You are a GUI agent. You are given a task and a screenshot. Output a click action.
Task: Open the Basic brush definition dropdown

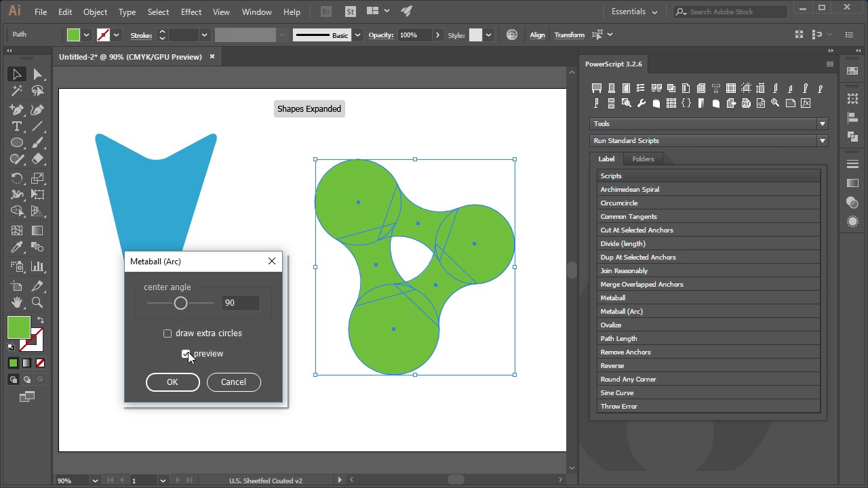(357, 35)
